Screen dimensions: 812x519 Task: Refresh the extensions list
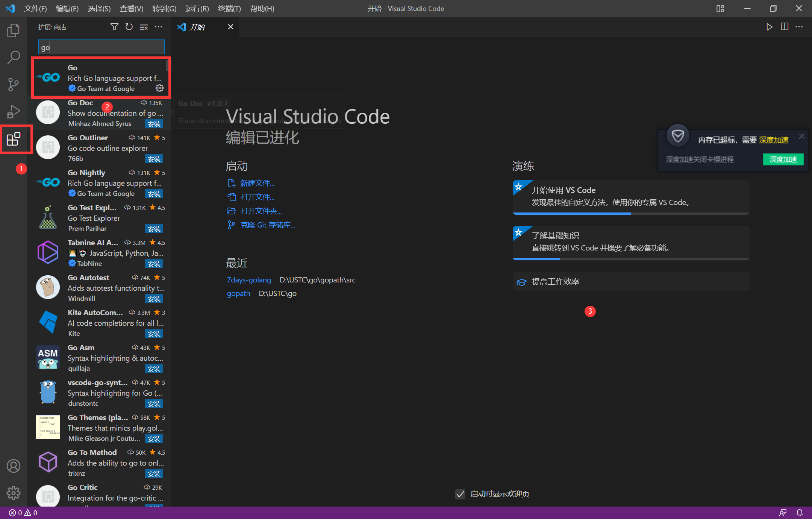129,27
